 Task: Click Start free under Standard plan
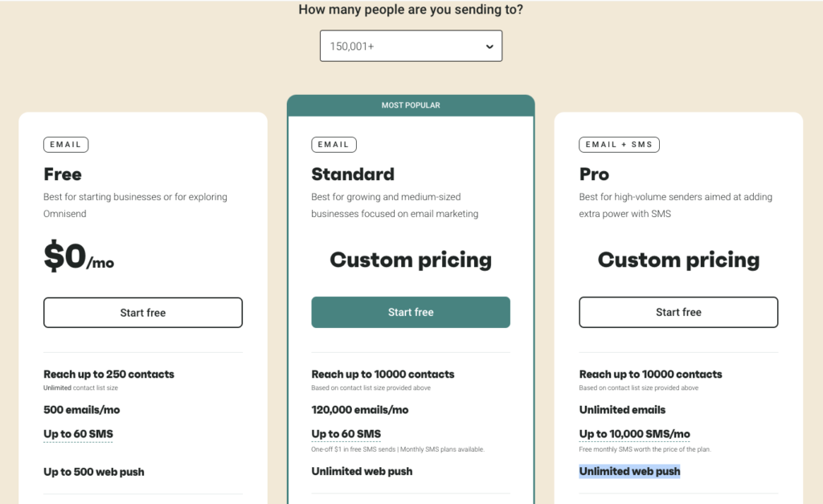(x=411, y=313)
